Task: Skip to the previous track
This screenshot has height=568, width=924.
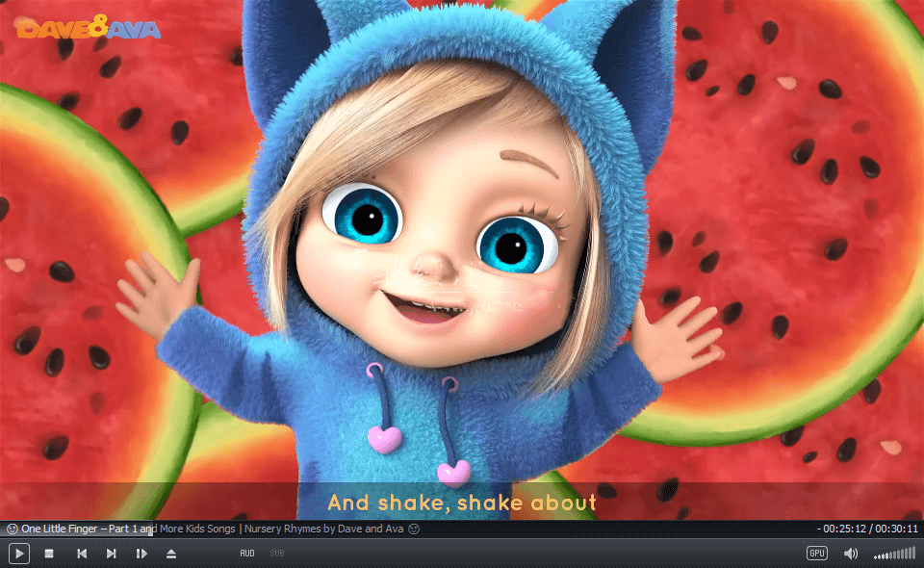Action: tap(82, 554)
